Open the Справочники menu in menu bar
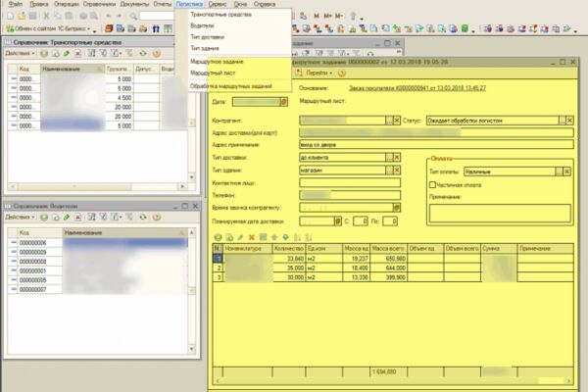The width and height of the screenshot is (588, 392). pos(99,4)
